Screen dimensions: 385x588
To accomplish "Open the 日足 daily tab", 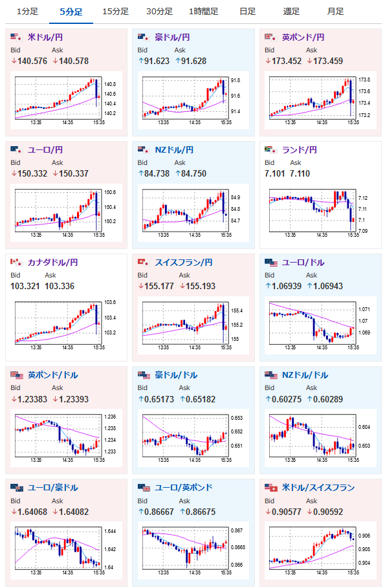I will 248,12.
